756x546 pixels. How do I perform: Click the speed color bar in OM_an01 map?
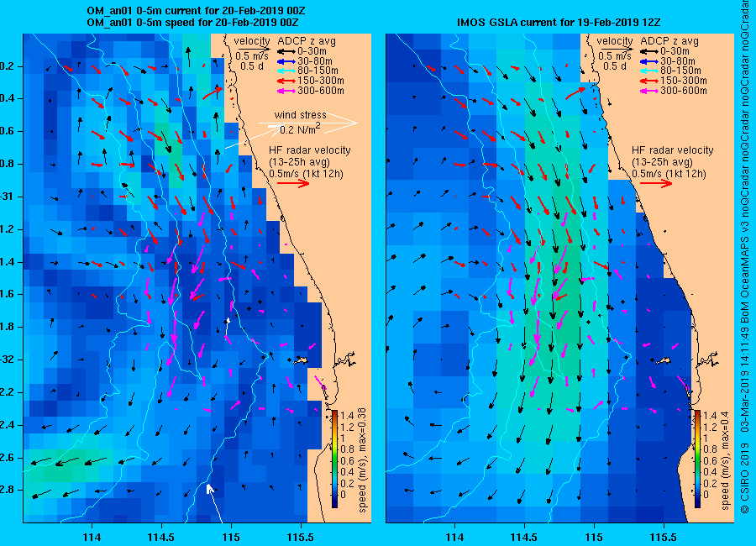[334, 459]
